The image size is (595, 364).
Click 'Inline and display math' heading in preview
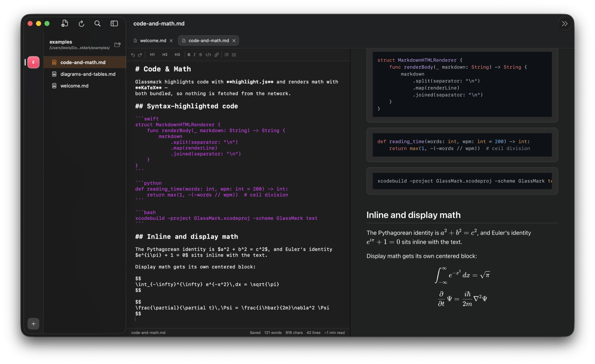[x=413, y=215]
